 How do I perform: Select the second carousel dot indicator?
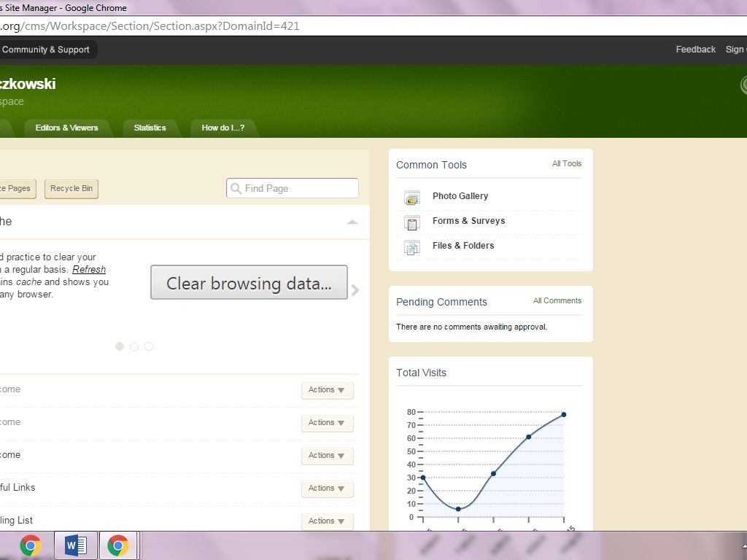pos(134,346)
